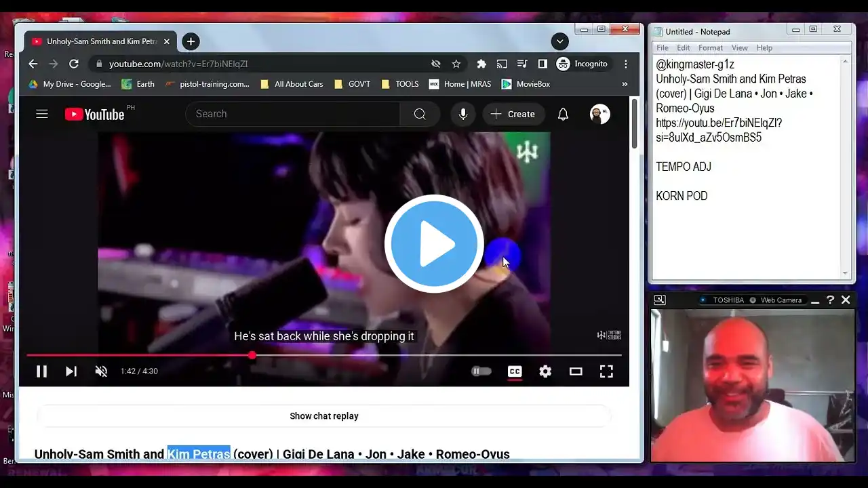Click Show chat replay

(x=324, y=415)
